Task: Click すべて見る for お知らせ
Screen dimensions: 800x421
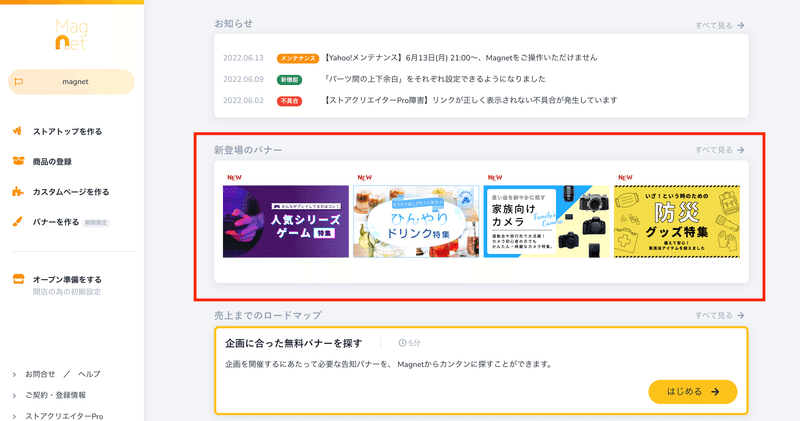Action: click(x=713, y=25)
